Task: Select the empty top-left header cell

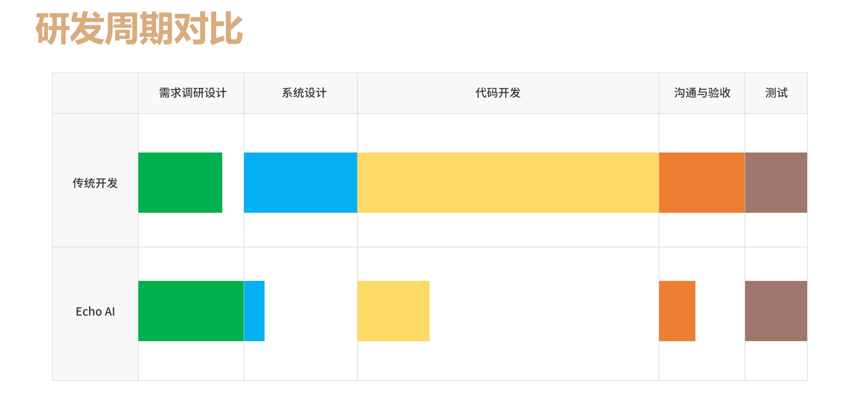Action: click(95, 93)
